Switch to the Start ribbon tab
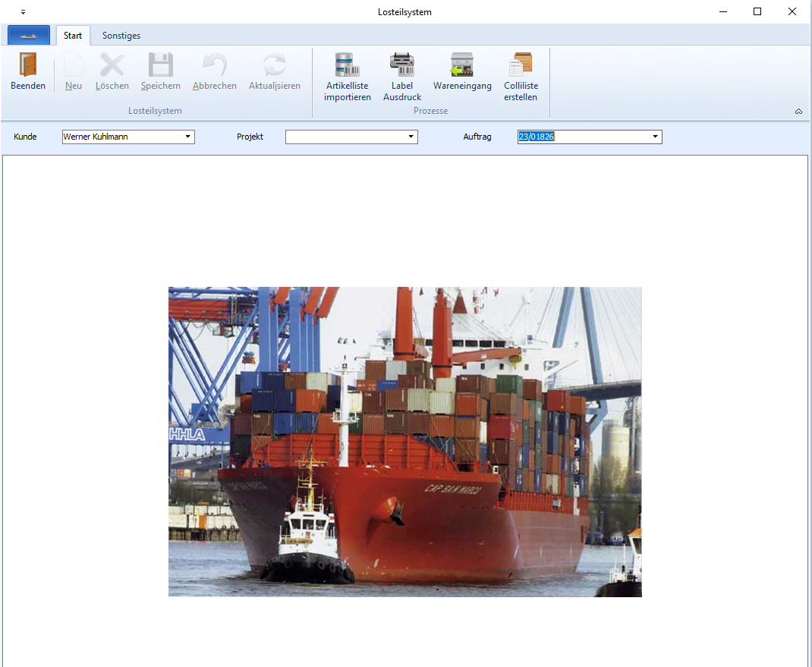The width and height of the screenshot is (812, 667). click(73, 35)
